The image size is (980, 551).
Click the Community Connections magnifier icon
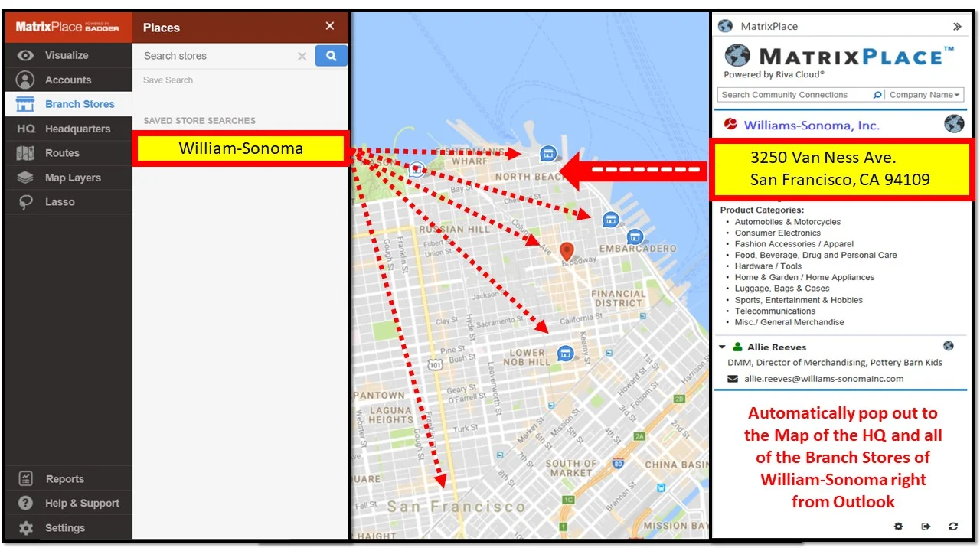coord(877,95)
